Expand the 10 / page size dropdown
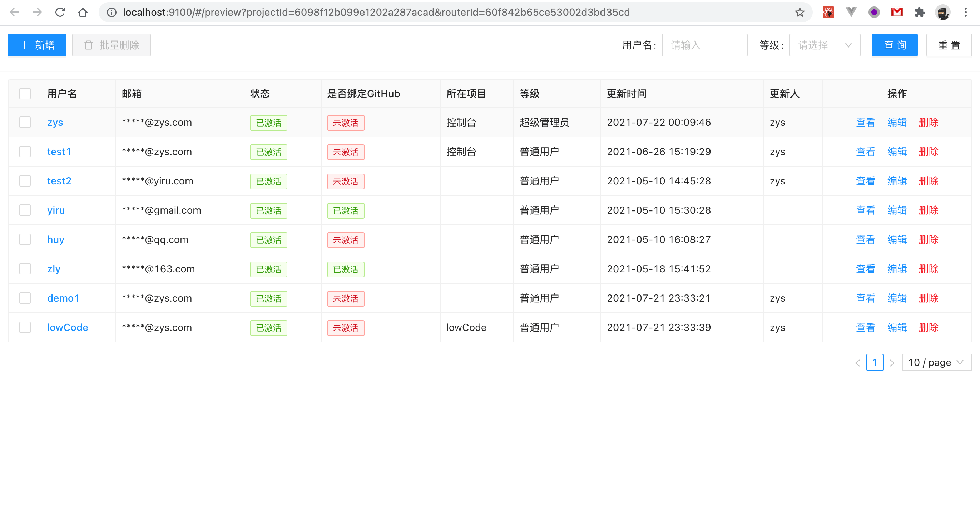This screenshot has width=980, height=506. pyautogui.click(x=936, y=362)
